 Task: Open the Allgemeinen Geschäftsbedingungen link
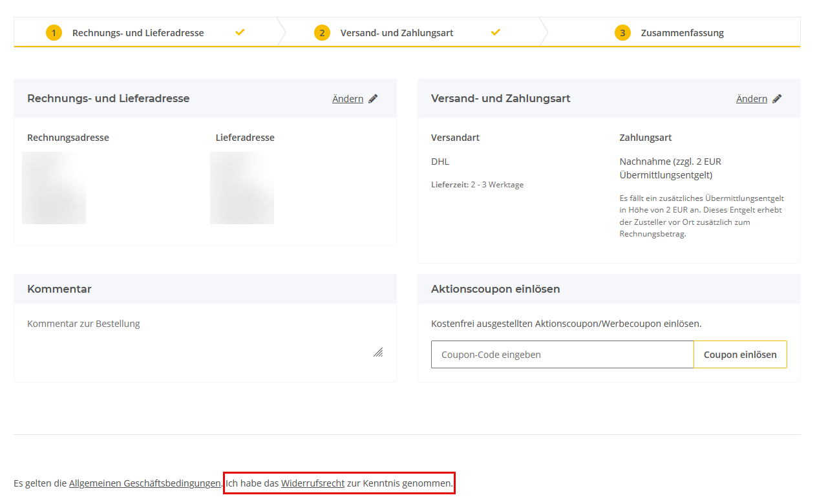145,483
